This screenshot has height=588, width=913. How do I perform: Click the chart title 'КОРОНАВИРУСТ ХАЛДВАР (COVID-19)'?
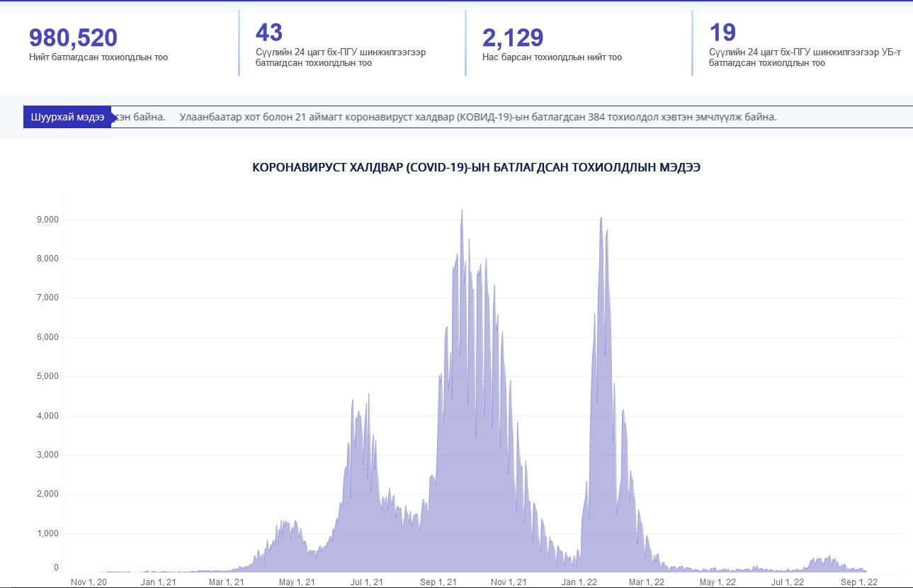pos(476,168)
